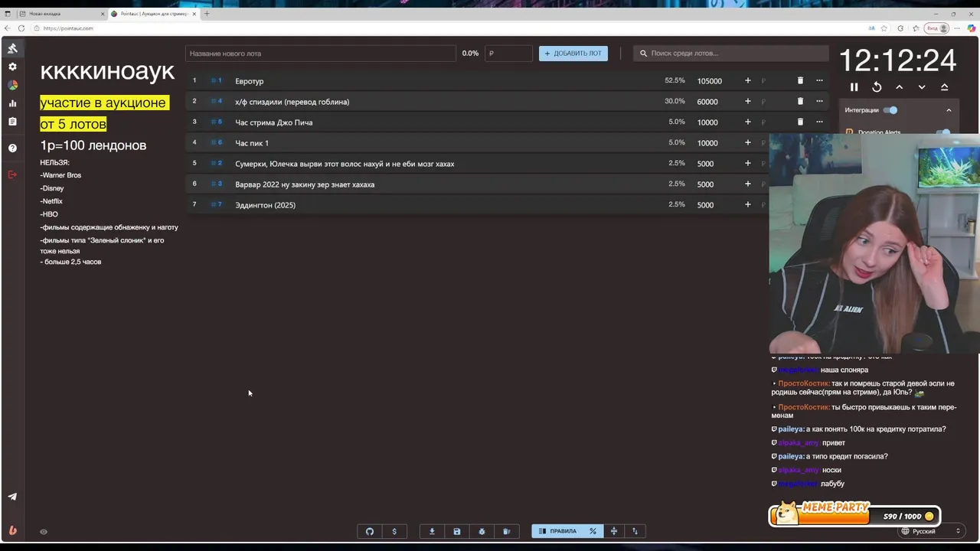Bookmark the page with the star icon
Viewport: 980px width, 551px height.
click(884, 28)
